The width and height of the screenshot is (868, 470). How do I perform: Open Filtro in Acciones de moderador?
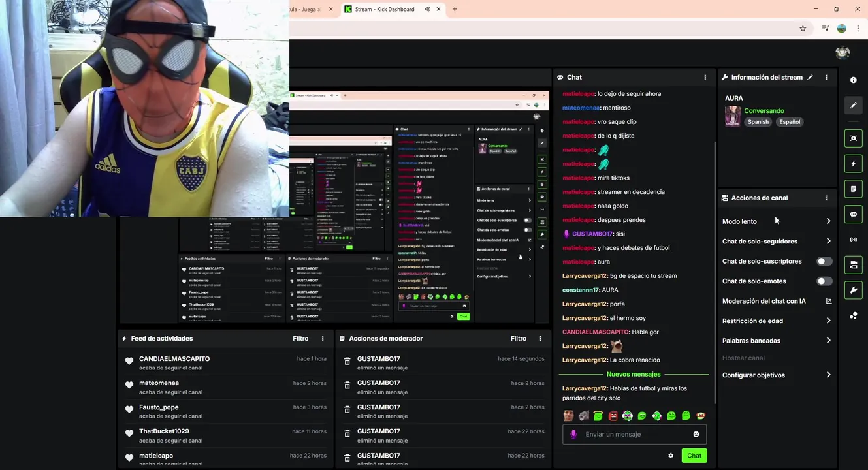click(x=519, y=339)
